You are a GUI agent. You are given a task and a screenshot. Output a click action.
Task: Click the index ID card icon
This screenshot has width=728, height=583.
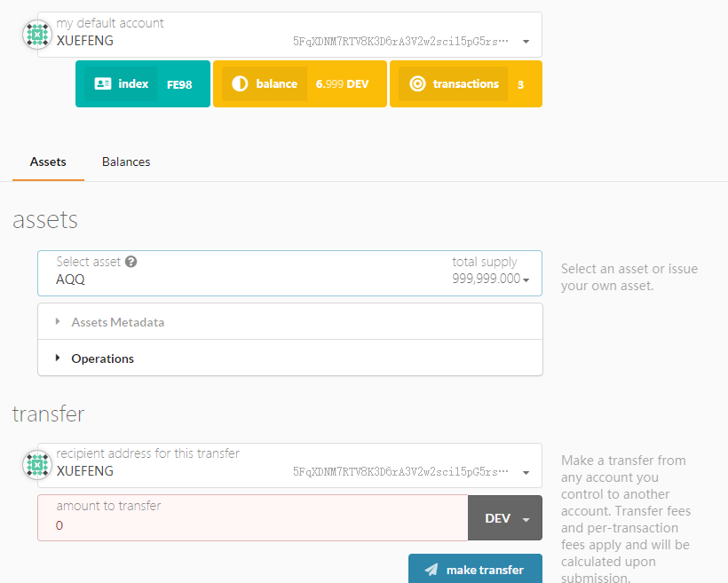tap(103, 83)
